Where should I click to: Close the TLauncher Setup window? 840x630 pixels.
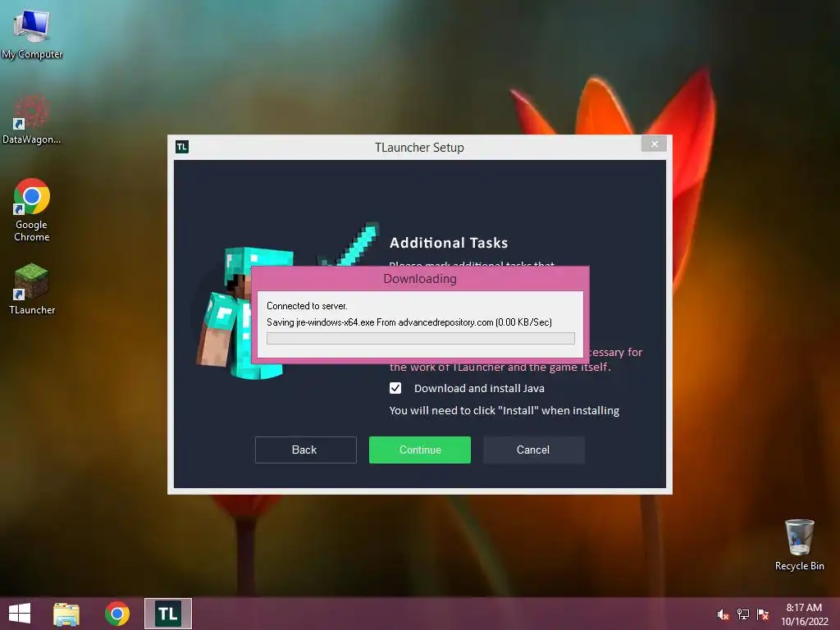654,144
